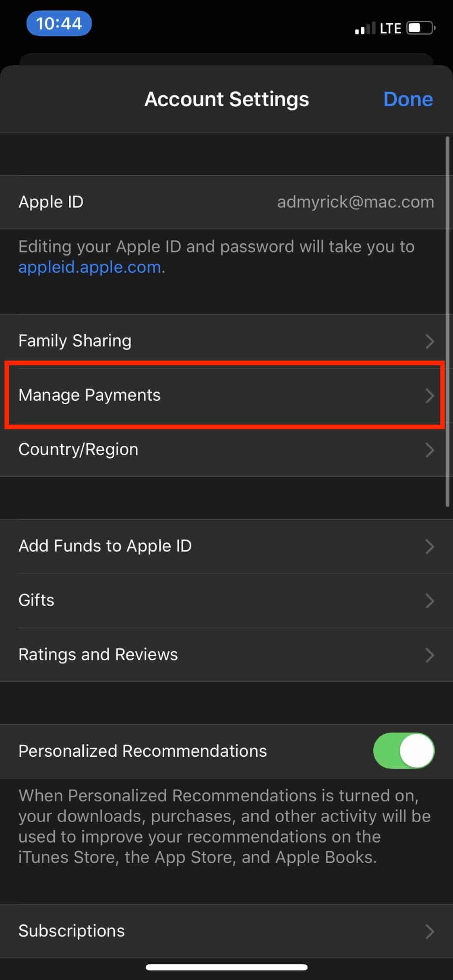453x980 pixels.
Task: Open the Subscriptions row
Action: [x=226, y=931]
